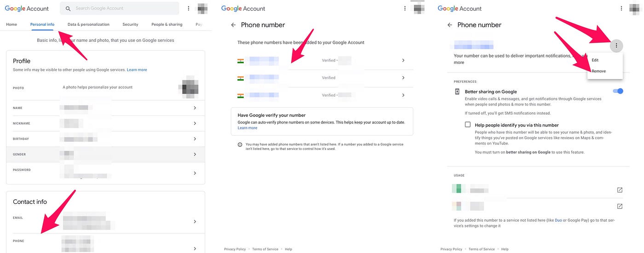644x253 pixels.
Task: Click Learn more link in Profile section
Action: point(137,70)
